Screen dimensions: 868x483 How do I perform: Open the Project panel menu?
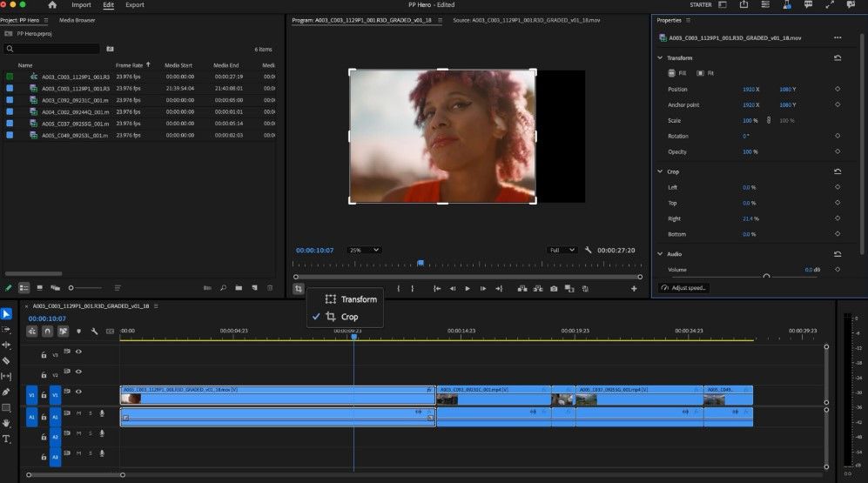46,21
